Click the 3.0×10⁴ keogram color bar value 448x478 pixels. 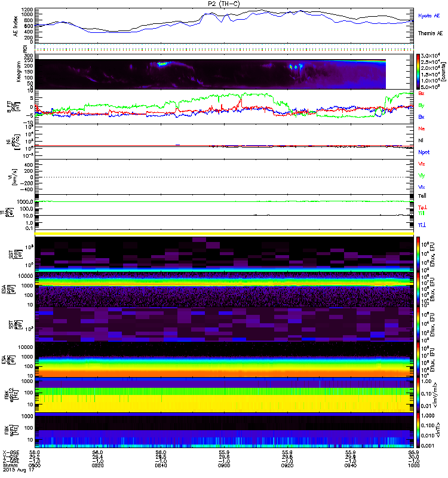click(x=430, y=56)
